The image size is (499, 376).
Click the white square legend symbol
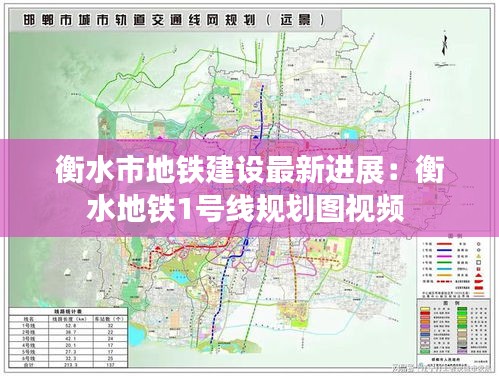pos(478,263)
